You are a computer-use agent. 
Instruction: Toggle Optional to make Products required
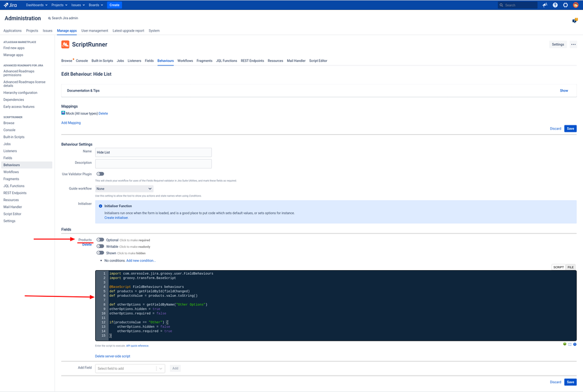coord(100,239)
